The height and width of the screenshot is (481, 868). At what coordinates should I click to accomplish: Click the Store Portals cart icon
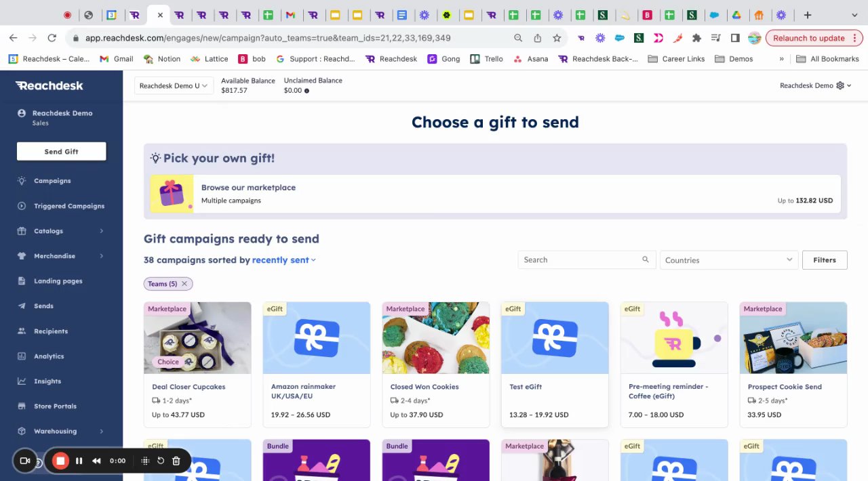click(x=22, y=406)
